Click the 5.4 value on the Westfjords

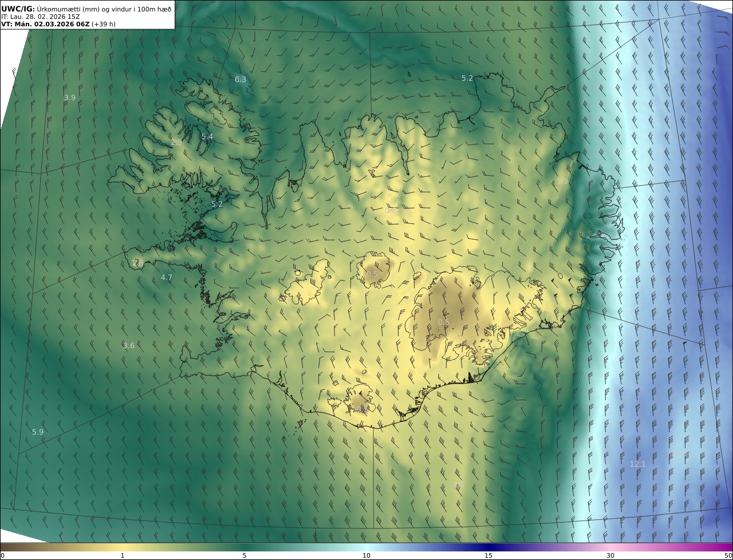click(x=207, y=136)
